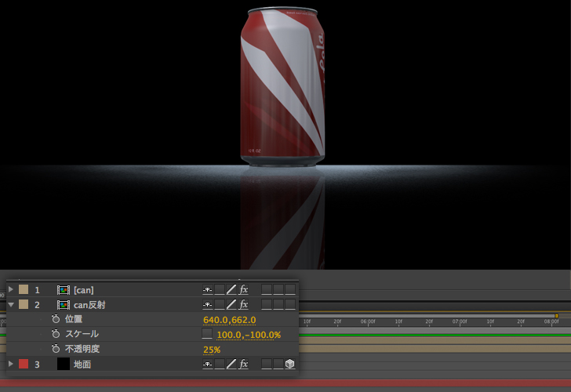
Task: Click the position value 640.0,662.0
Action: [229, 320]
